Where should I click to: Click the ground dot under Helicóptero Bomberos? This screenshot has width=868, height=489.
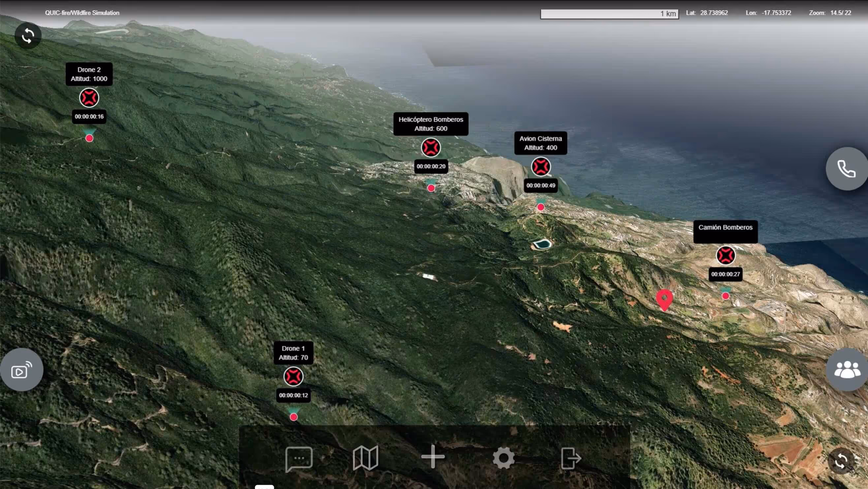tap(431, 188)
